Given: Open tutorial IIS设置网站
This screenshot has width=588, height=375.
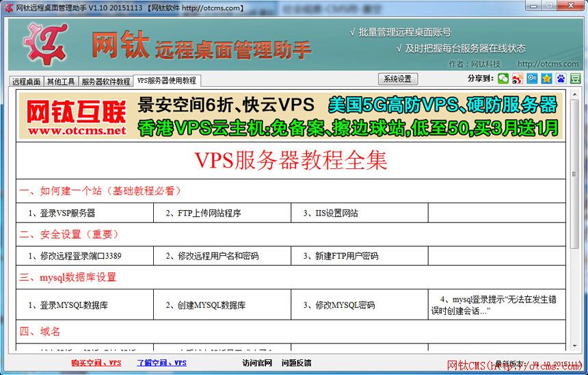Looking at the screenshot, I should [330, 214].
